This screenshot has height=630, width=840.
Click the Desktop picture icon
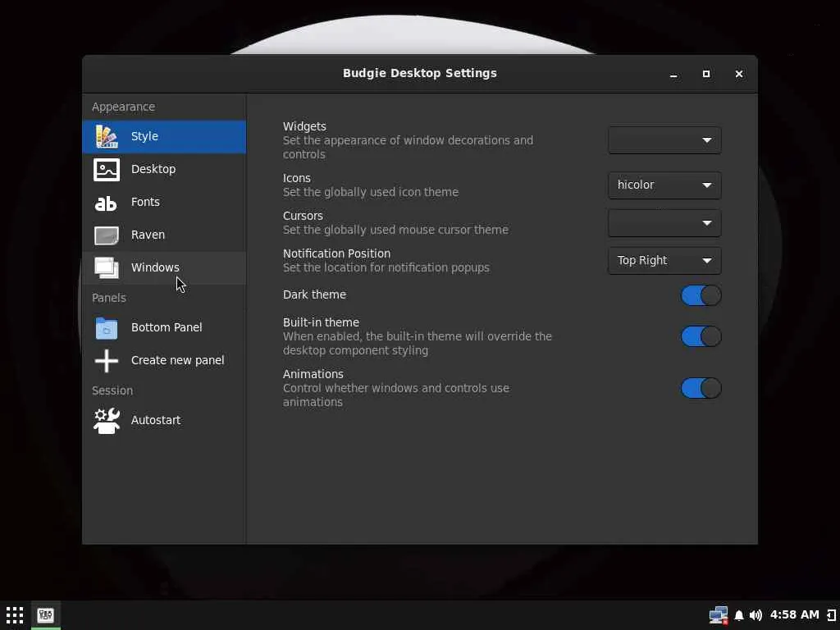coord(106,169)
